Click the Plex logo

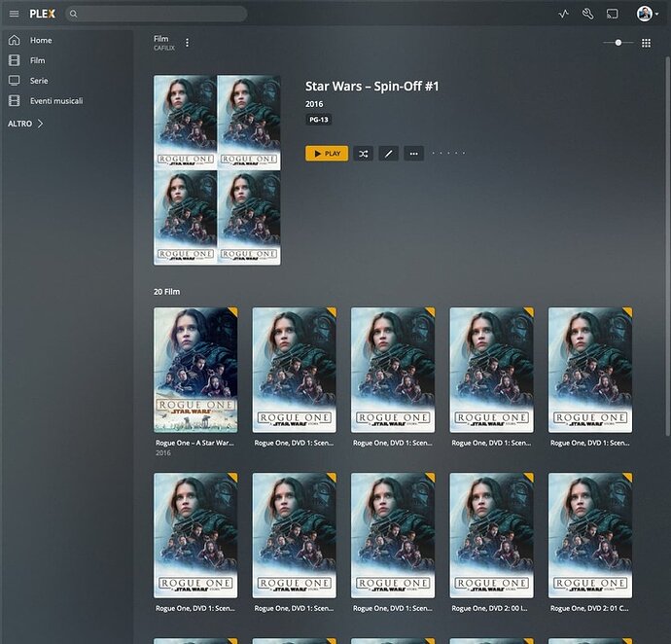(x=43, y=14)
